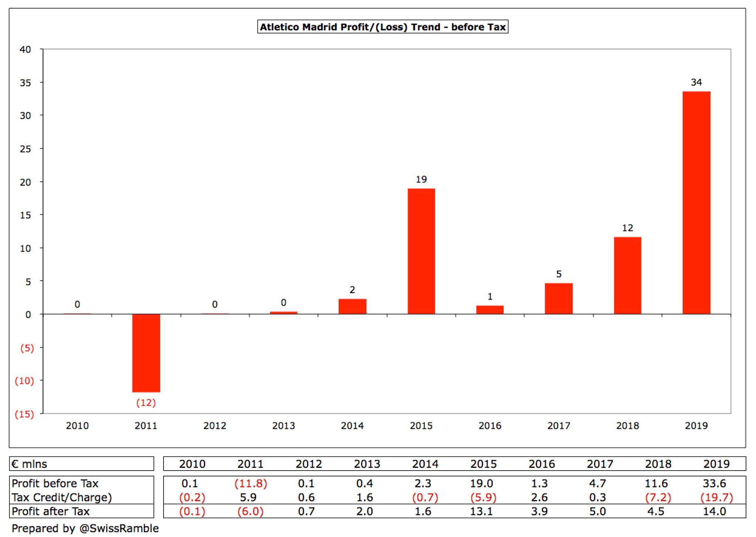Click x-axis year label 2013 in chart
756x537 pixels.
point(283,426)
